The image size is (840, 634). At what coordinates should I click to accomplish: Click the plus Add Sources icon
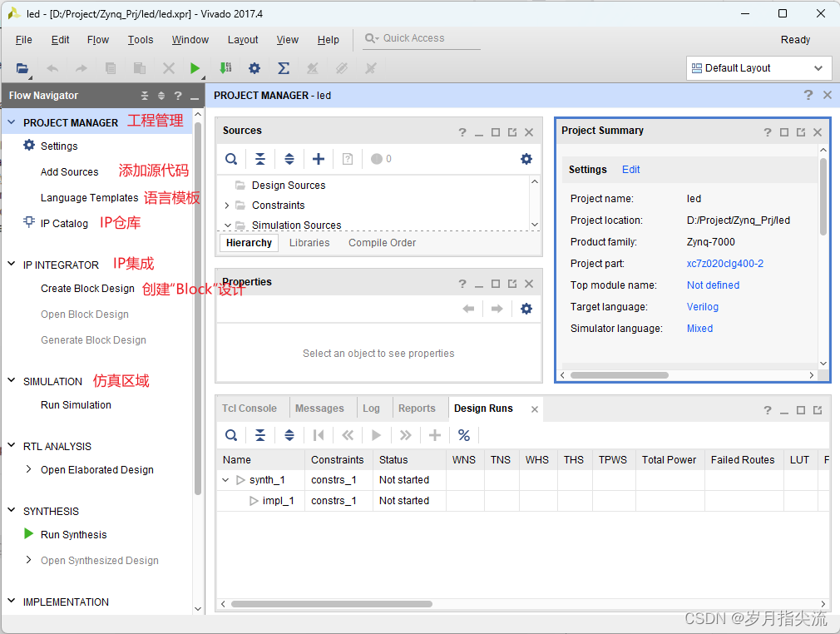point(318,159)
